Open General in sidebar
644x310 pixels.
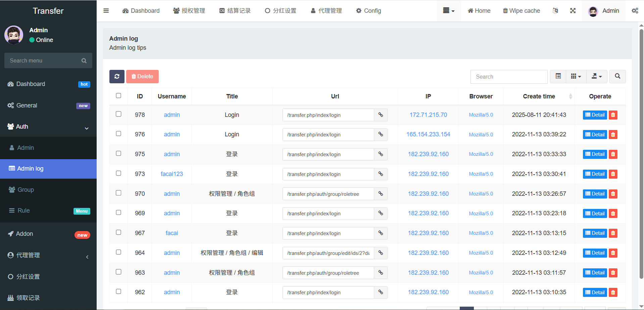[48, 105]
